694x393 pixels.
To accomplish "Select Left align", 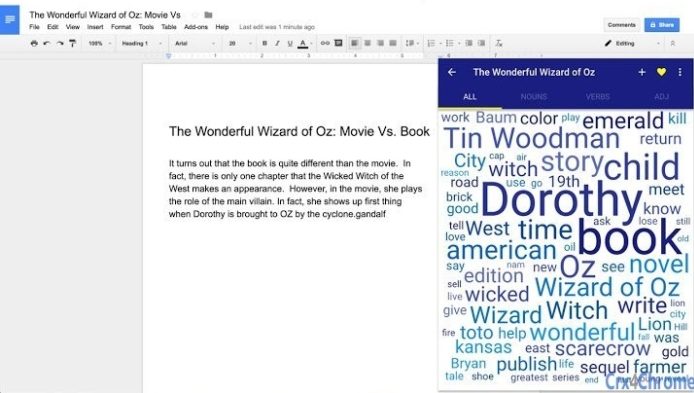I will 355,43.
